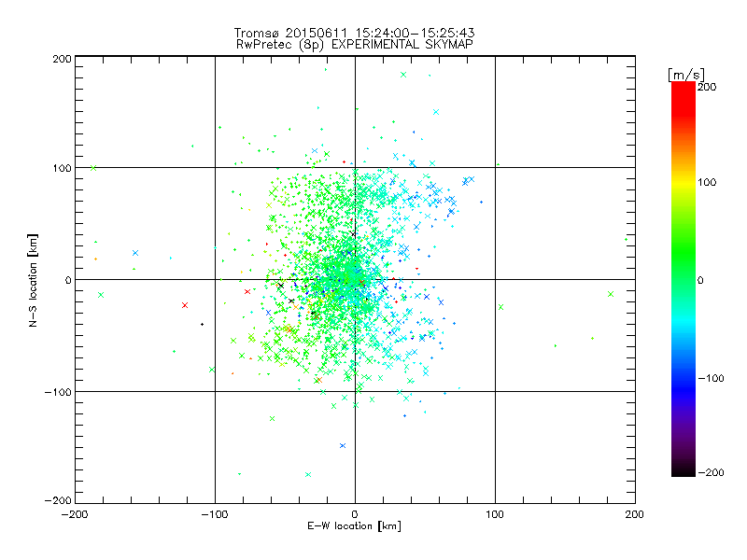Click the x-axis tick label '0'

point(355,514)
